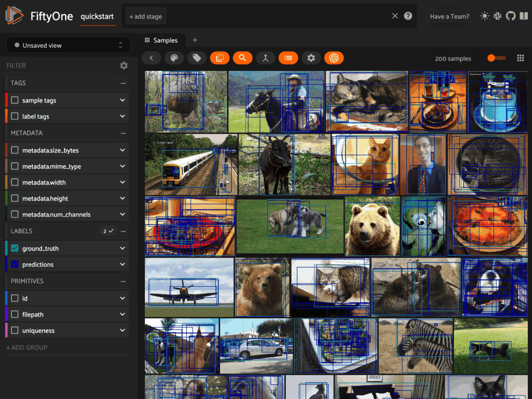The height and width of the screenshot is (399, 532).
Task: Expand the label tags filter chevron
Action: click(122, 116)
